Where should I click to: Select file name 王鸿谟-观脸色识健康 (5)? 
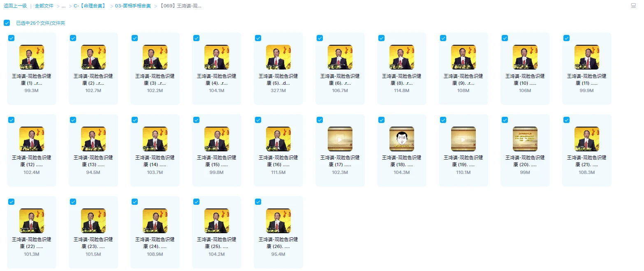tap(278, 79)
